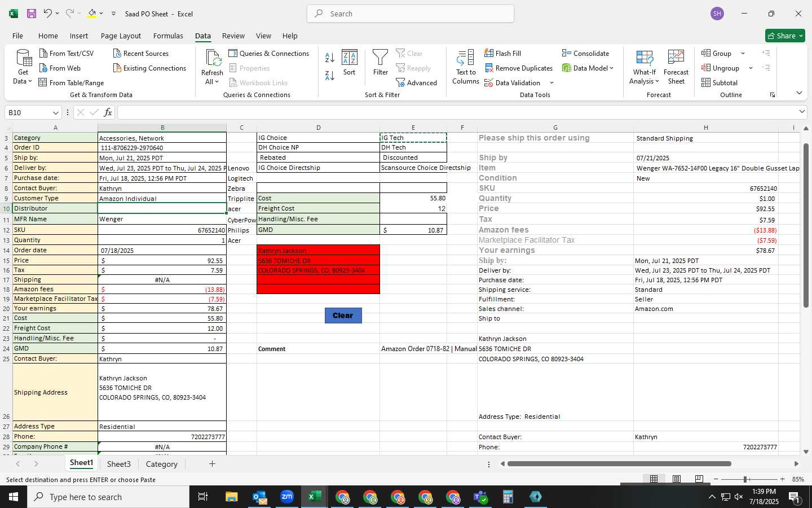Expand the Group dropdown arrow
Image resolution: width=812 pixels, height=508 pixels.
point(743,53)
